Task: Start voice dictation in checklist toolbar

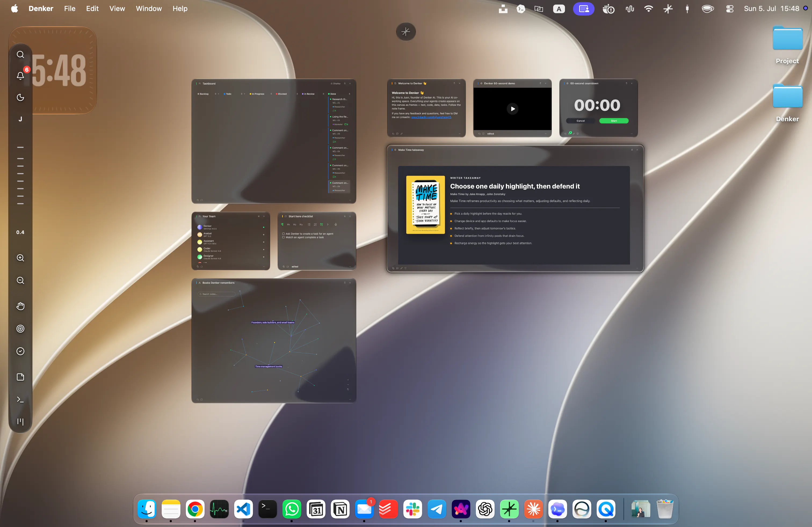Action: pyautogui.click(x=336, y=224)
